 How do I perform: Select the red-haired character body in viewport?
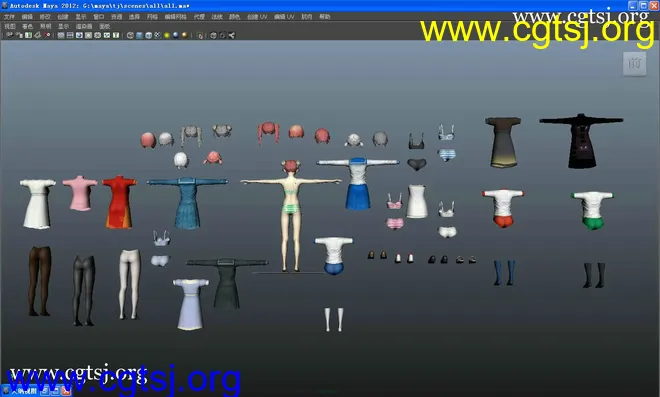pos(291,215)
